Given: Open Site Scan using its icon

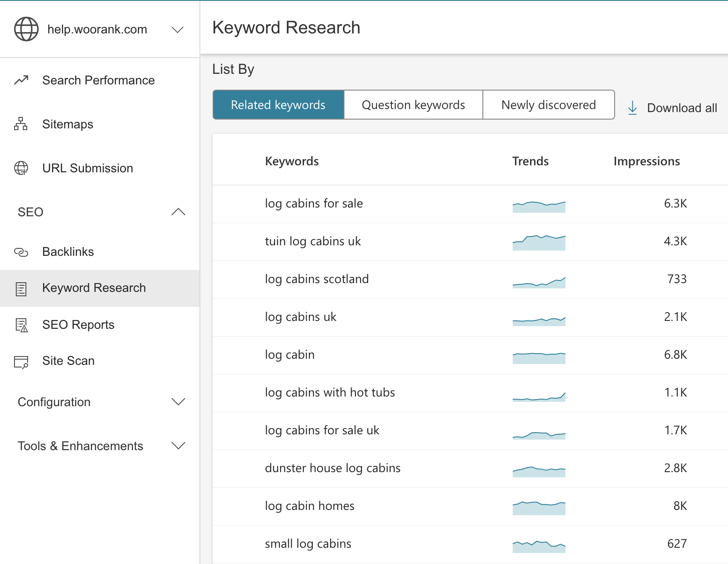Looking at the screenshot, I should click(20, 361).
